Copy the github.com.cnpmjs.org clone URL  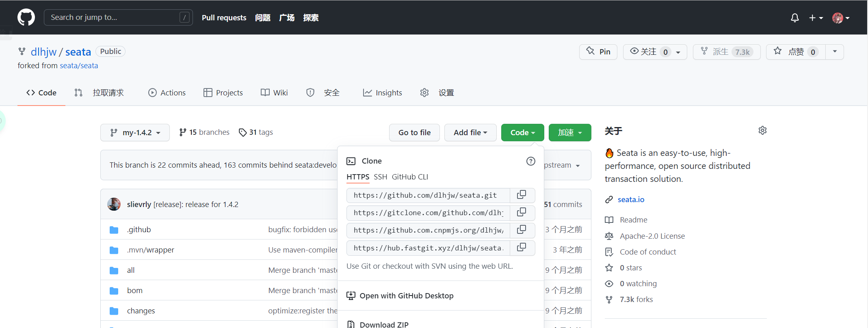[522, 230]
